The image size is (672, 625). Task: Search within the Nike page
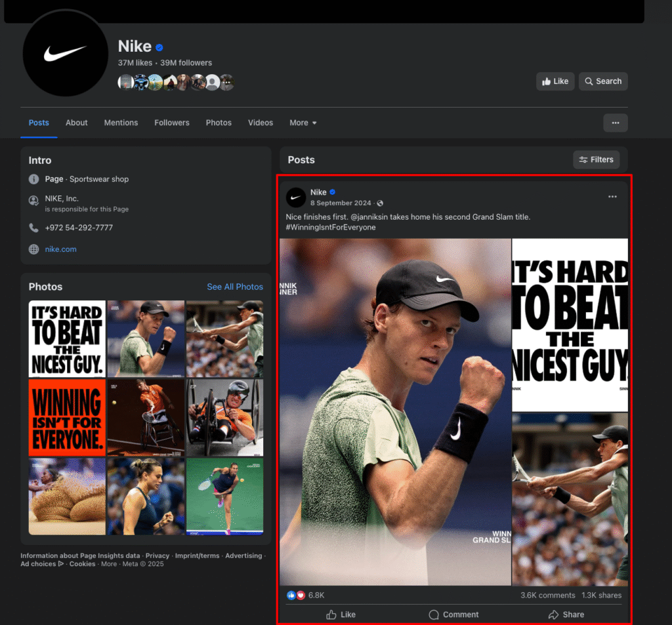pos(603,81)
